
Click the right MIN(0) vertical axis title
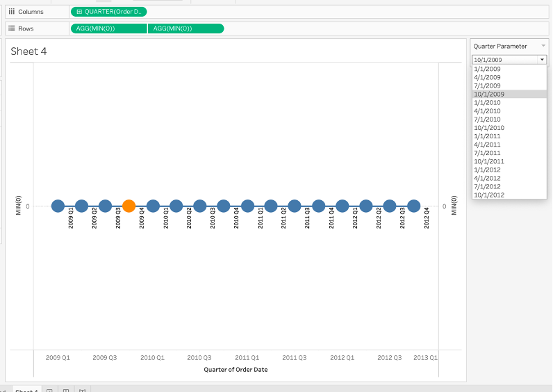454,205
